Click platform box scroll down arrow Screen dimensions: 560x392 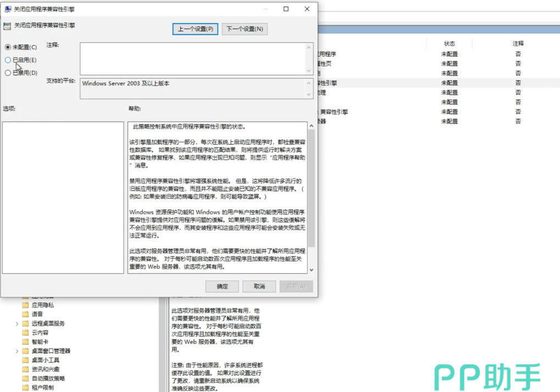tap(309, 95)
